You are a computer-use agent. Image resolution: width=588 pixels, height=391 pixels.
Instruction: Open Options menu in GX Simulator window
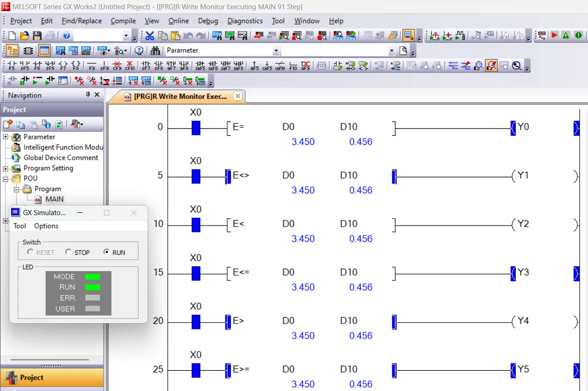coord(46,226)
